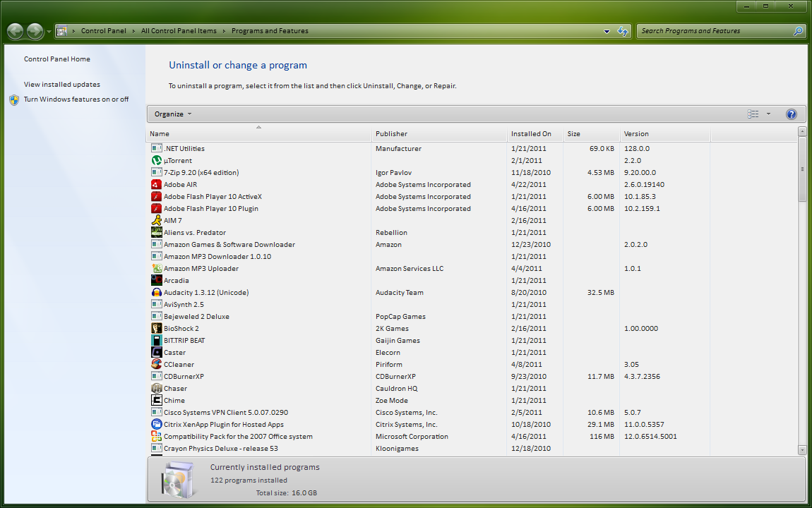Click the Adobe AIR red icon
Viewport: 812px width, 508px height.
point(156,184)
